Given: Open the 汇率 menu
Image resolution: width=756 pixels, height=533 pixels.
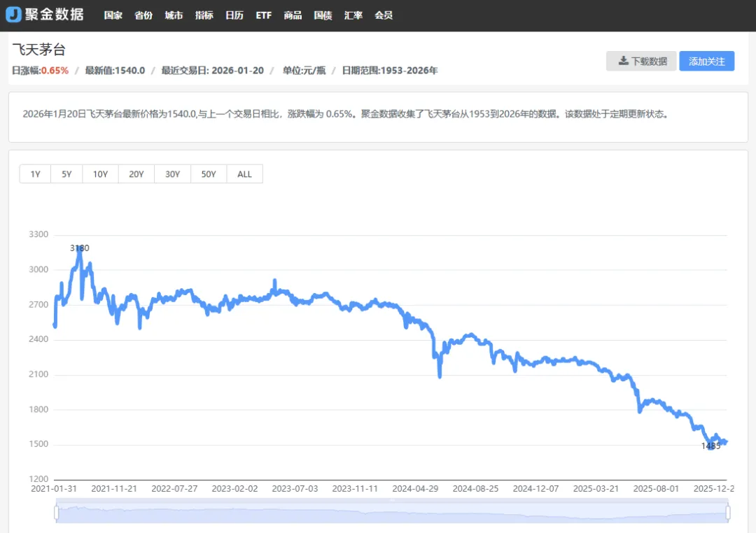Looking at the screenshot, I should coord(353,15).
